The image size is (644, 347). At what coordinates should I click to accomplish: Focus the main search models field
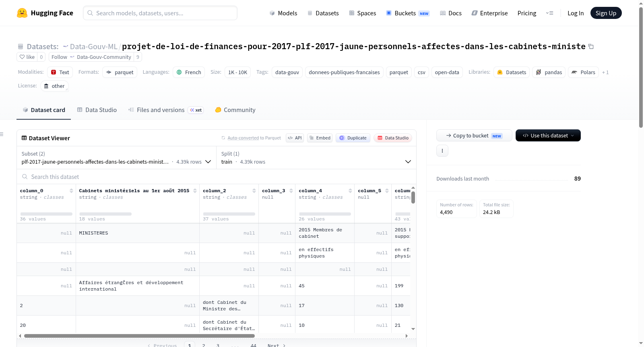(160, 13)
